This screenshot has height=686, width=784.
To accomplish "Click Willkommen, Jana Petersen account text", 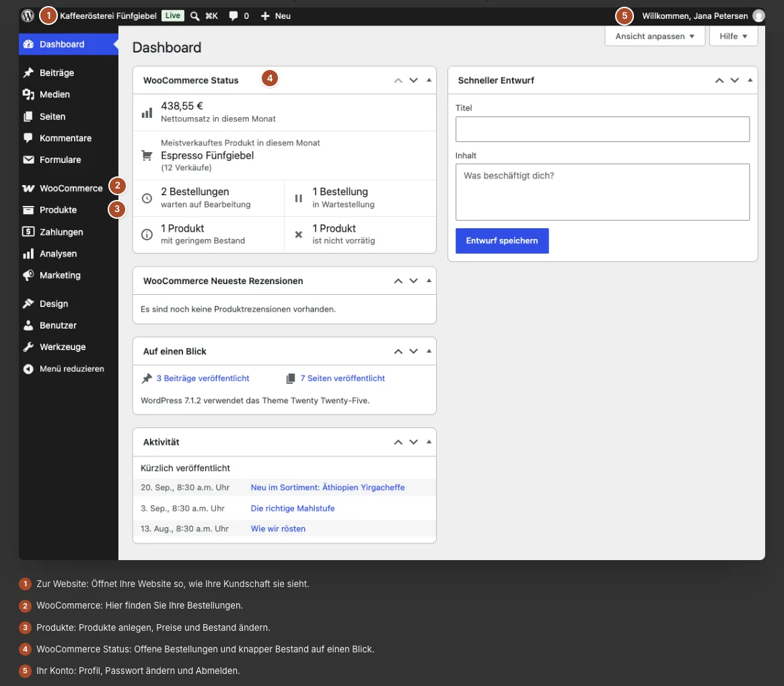I will coord(695,16).
